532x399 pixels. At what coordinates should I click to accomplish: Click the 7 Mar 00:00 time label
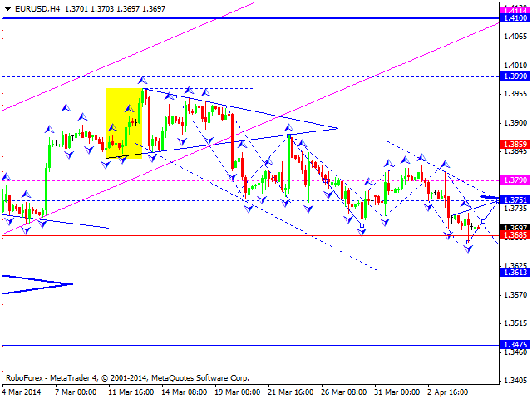pyautogui.click(x=76, y=392)
